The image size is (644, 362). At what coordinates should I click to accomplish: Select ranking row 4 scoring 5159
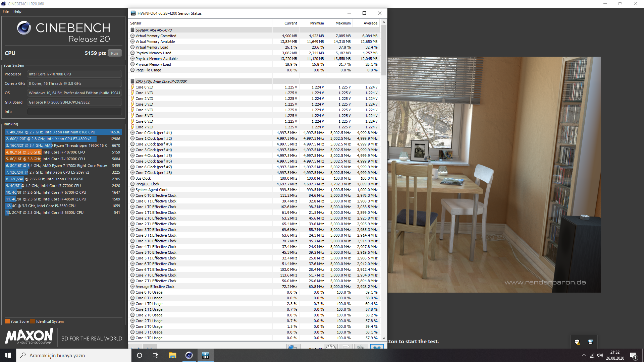coord(63,152)
